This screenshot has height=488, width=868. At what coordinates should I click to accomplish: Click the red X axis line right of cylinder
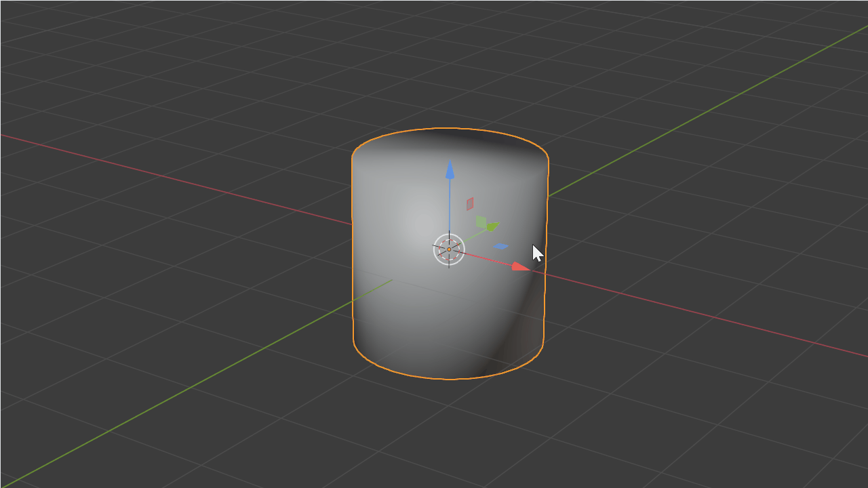pyautogui.click(x=712, y=317)
